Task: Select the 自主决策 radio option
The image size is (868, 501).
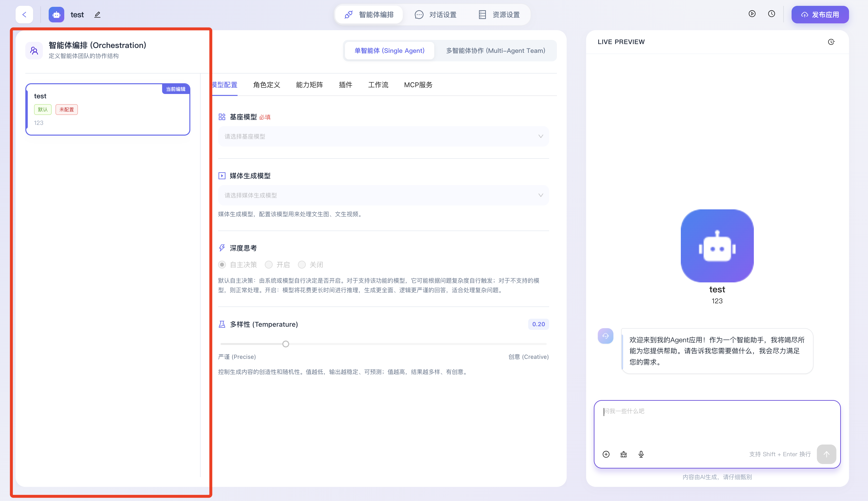Action: pos(222,265)
